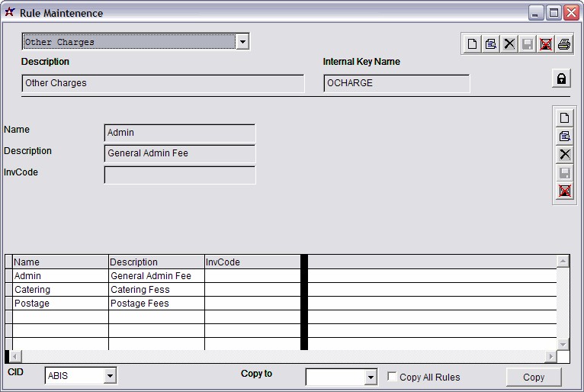This screenshot has width=584, height=392.
Task: Click into the empty InvCode input field
Action: click(x=179, y=175)
